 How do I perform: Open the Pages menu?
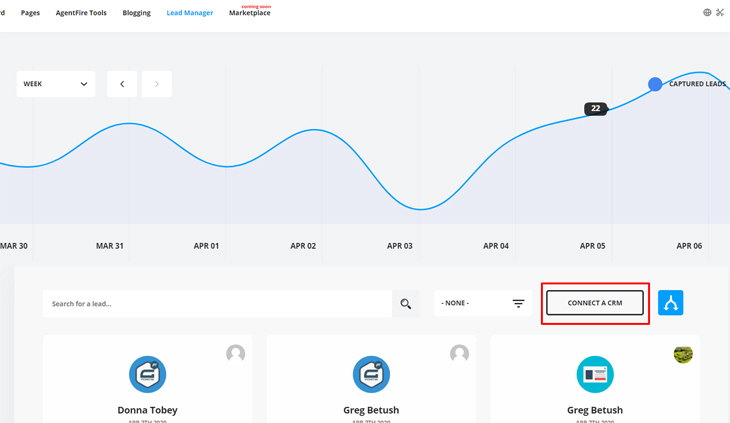[30, 13]
